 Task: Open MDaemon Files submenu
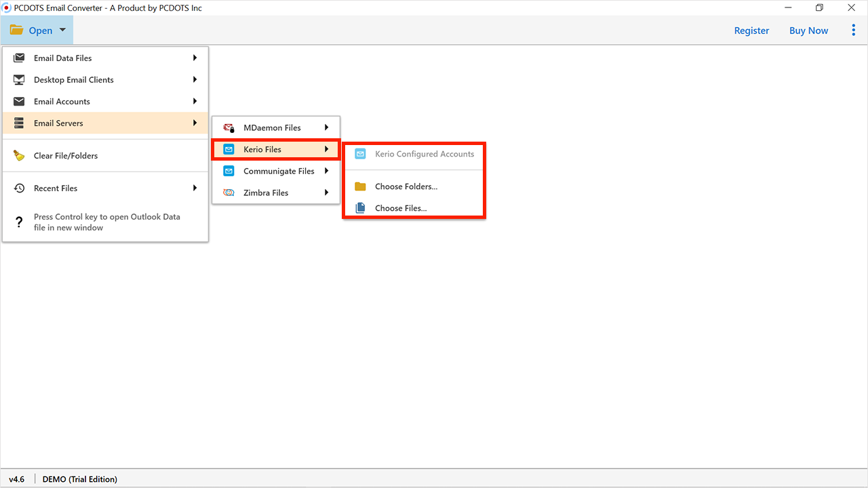[x=276, y=127]
